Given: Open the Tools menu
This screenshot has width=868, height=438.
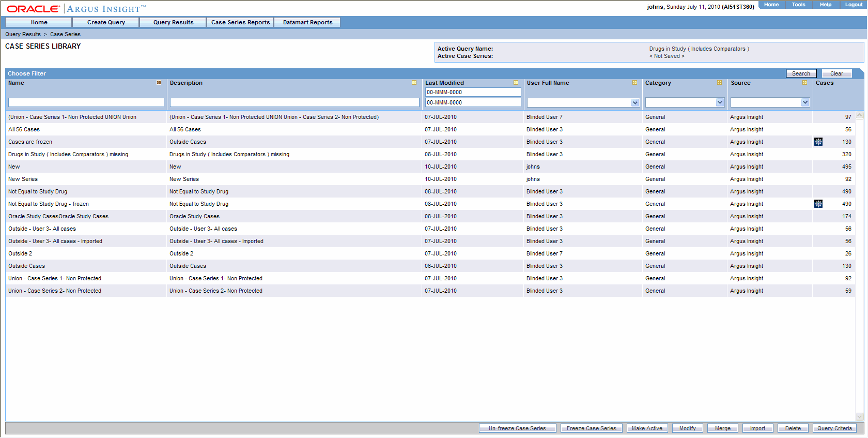Looking at the screenshot, I should coord(799,5).
